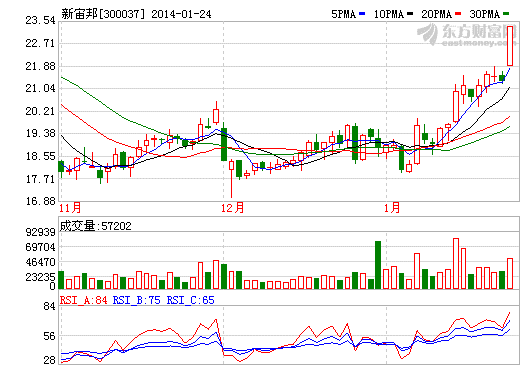The height and width of the screenshot is (365, 520).
Task: Click the green 30PMA legend color marker
Action: click(506, 14)
